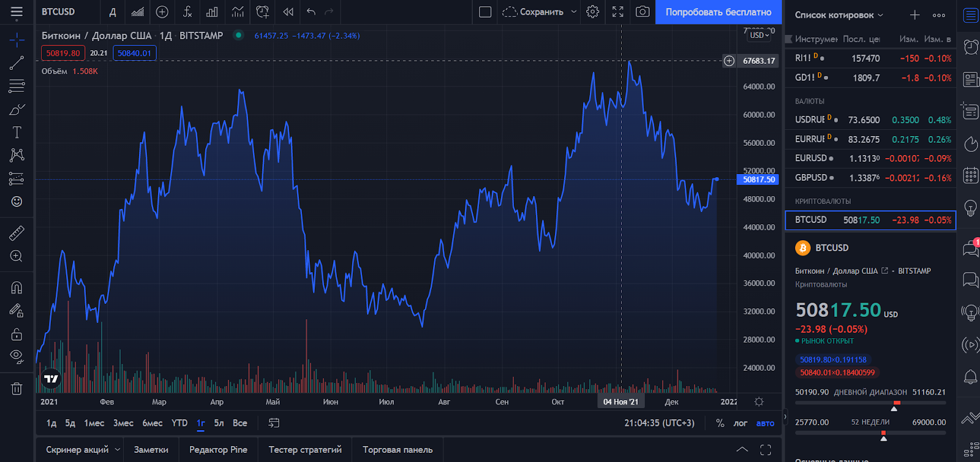Open the time axis settings gear
Image resolution: width=980 pixels, height=462 pixels.
point(759,402)
